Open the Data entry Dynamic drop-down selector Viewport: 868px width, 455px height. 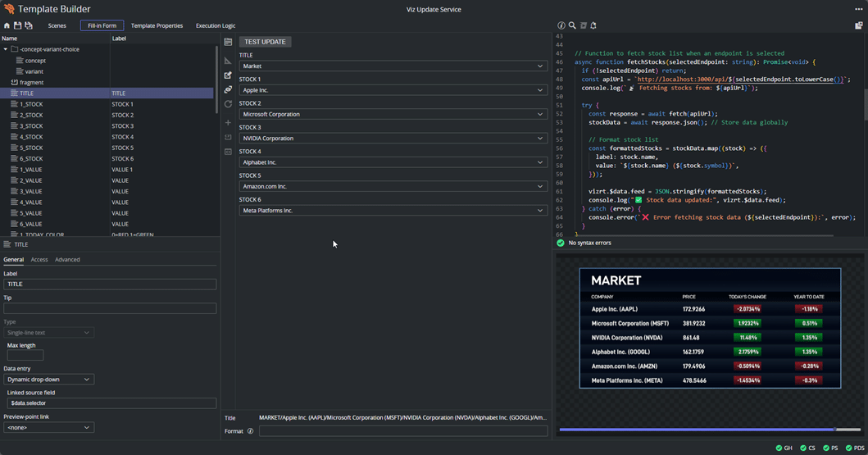pos(49,380)
